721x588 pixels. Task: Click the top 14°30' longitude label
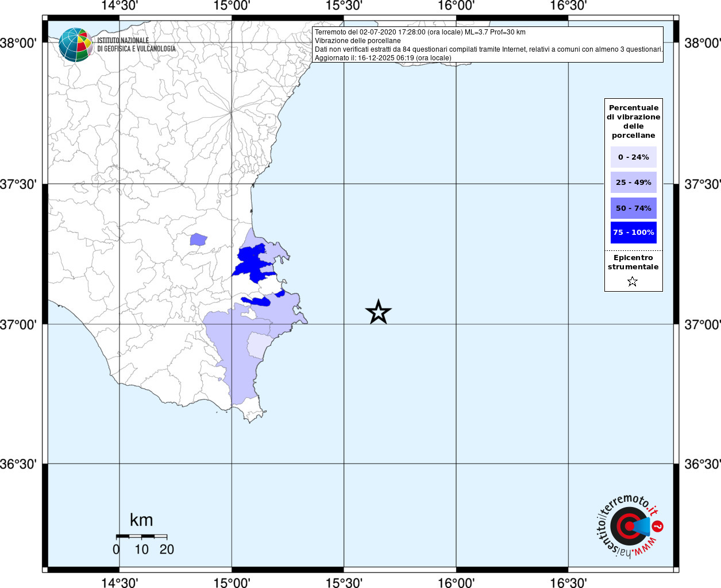[x=119, y=6]
